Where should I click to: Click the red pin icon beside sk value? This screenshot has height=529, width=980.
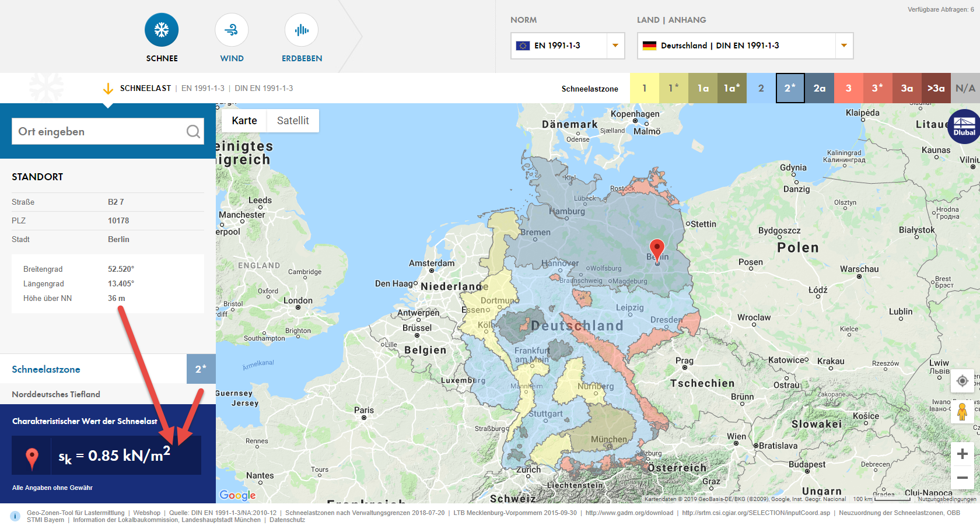point(32,459)
